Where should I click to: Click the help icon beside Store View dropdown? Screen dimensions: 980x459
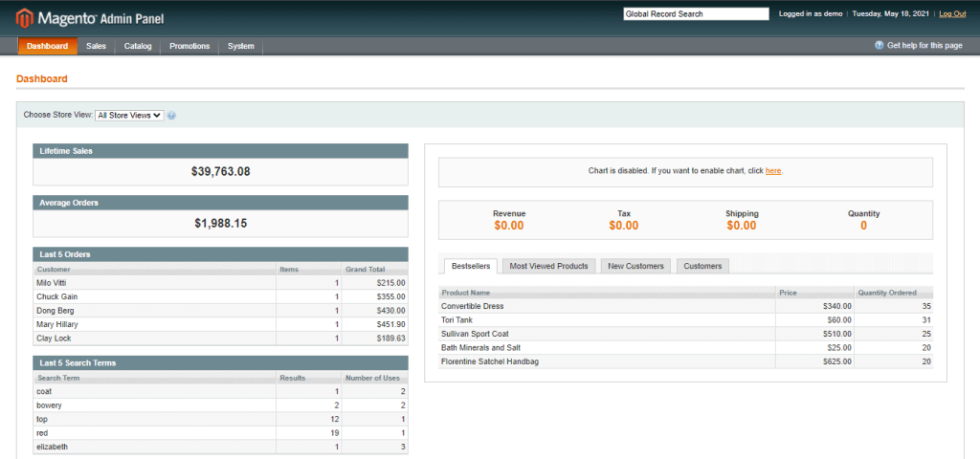[x=171, y=116]
